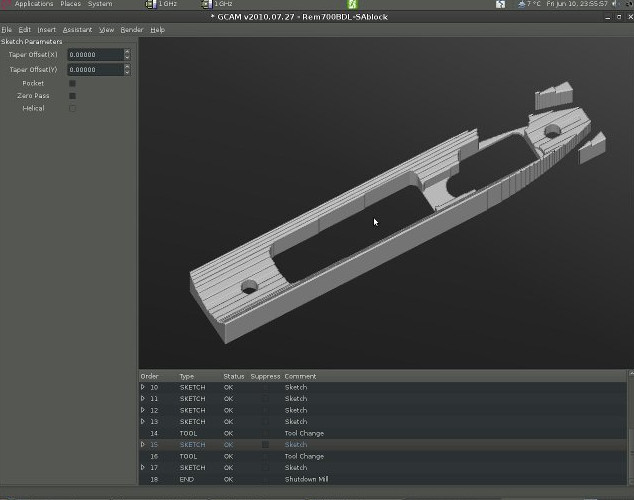This screenshot has height=500, width=634.
Task: Expand sketch block 13 in list
Action: [143, 422]
